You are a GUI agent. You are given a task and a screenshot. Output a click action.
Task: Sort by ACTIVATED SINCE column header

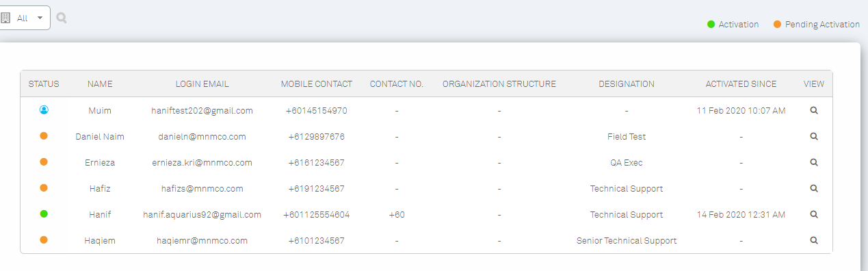click(741, 84)
